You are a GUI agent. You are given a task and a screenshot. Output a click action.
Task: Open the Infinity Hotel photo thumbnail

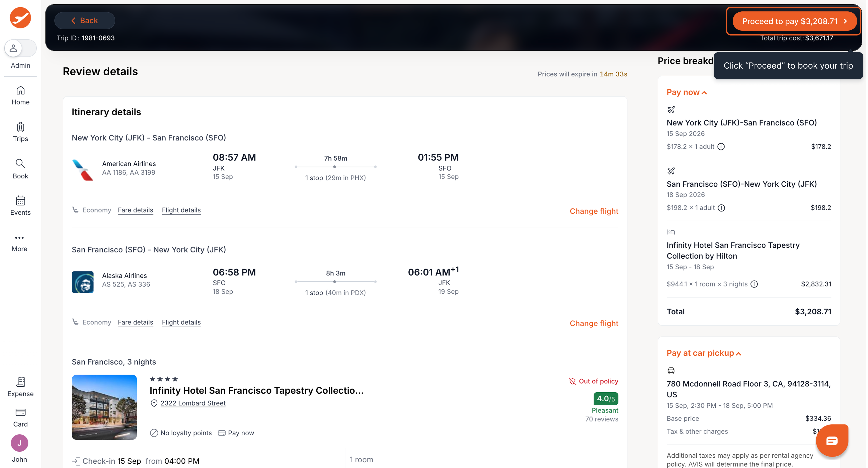pyautogui.click(x=104, y=407)
